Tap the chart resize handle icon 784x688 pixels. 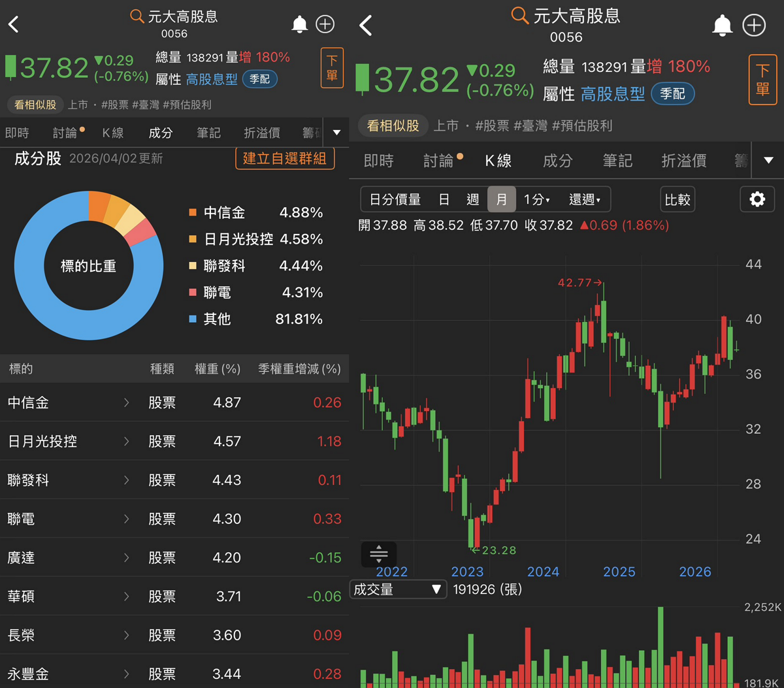click(x=379, y=554)
